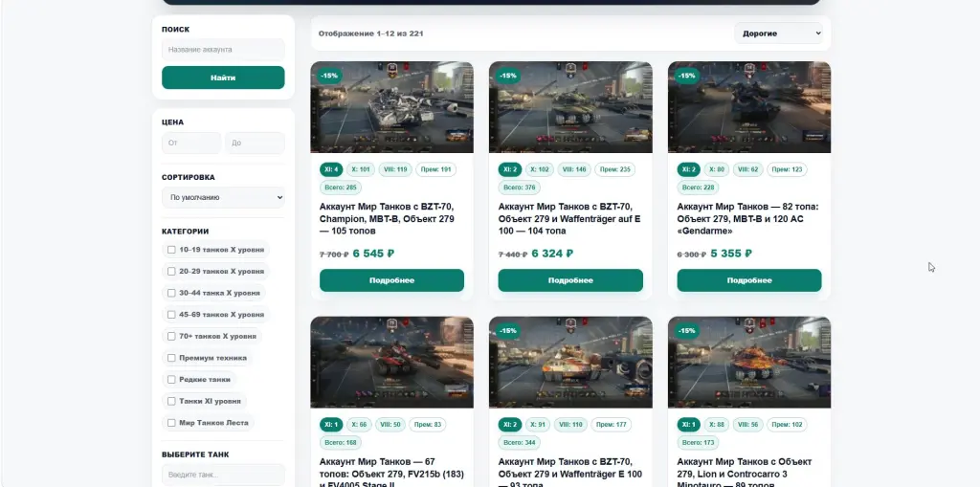Screen dimensions: 980x487
Task: Click Подробнее under the 6 545 ₽ account
Action: tap(391, 280)
